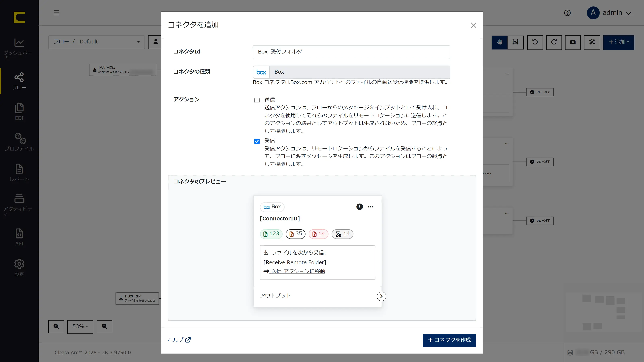Click the help question mark icon
The height and width of the screenshot is (362, 644).
coord(567,13)
